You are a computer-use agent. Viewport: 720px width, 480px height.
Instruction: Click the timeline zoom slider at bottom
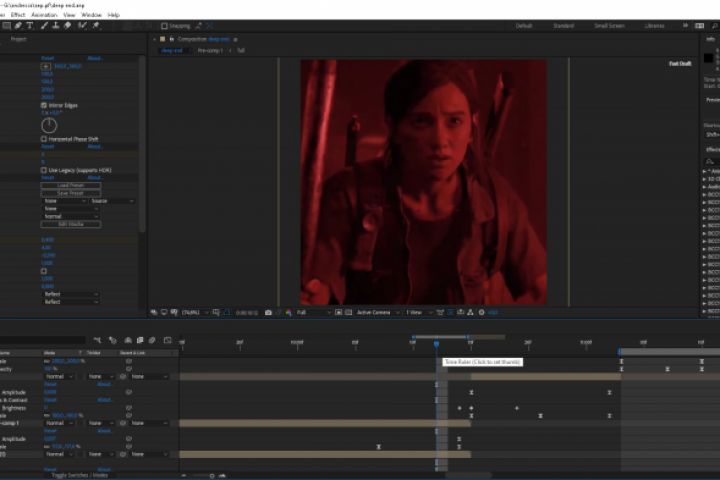(x=210, y=474)
